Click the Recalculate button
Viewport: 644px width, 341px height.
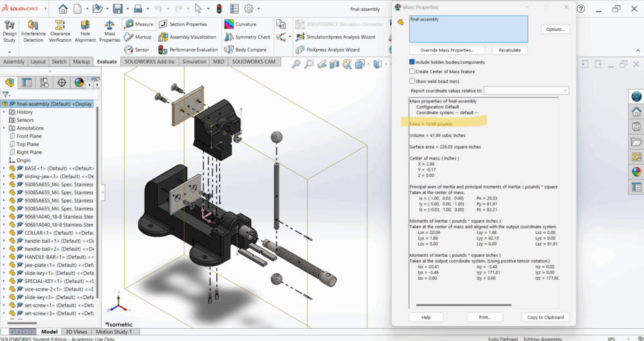(x=510, y=50)
